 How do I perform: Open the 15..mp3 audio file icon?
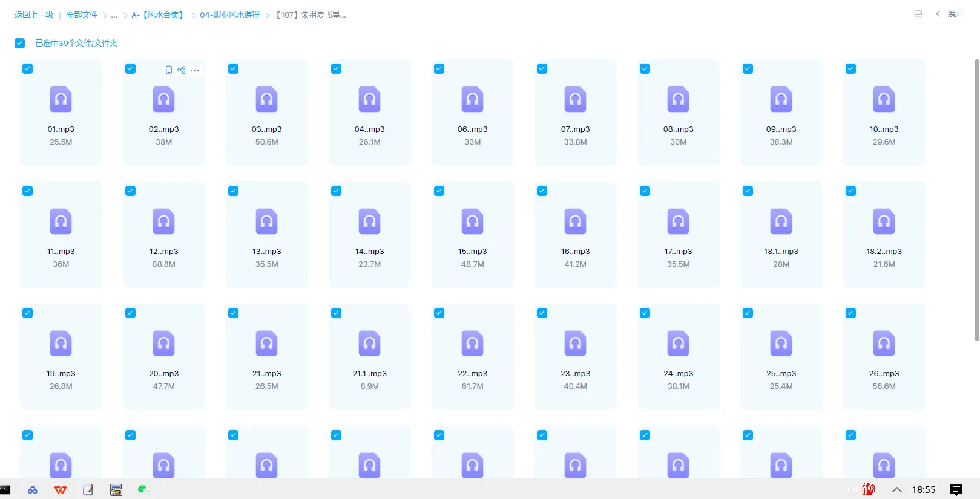pos(472,221)
